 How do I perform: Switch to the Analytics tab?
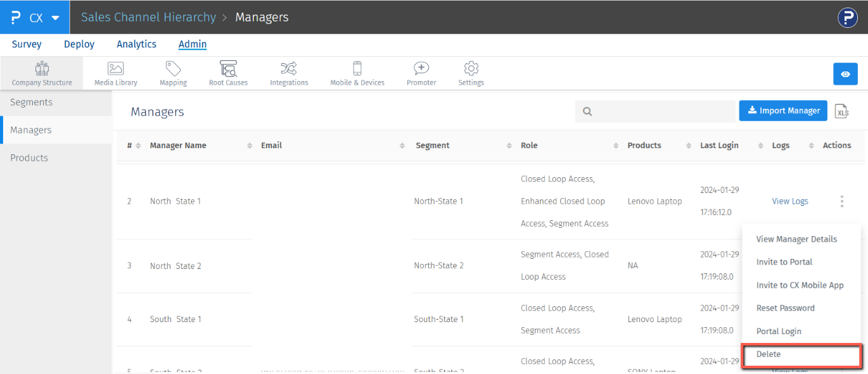click(136, 44)
